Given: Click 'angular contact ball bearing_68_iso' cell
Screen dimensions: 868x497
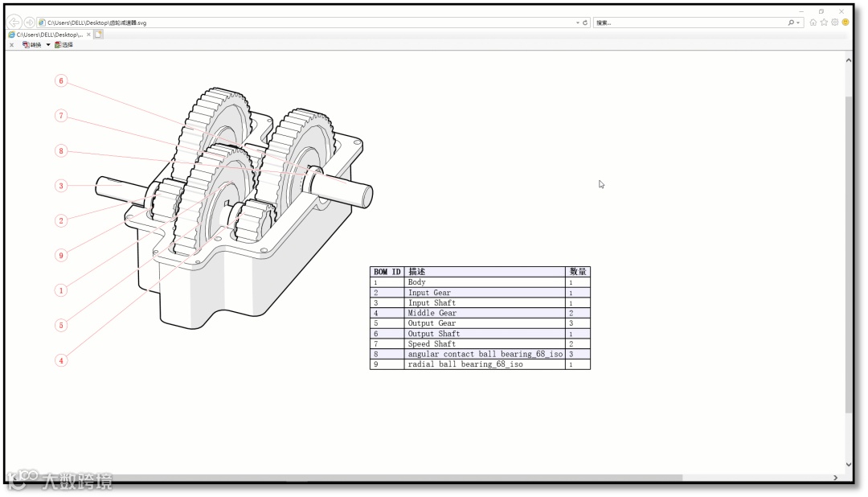Looking at the screenshot, I should (485, 354).
